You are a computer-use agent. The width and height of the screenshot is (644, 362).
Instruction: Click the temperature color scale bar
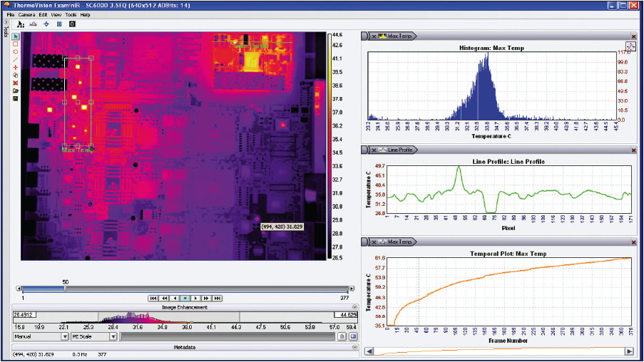tap(329, 146)
